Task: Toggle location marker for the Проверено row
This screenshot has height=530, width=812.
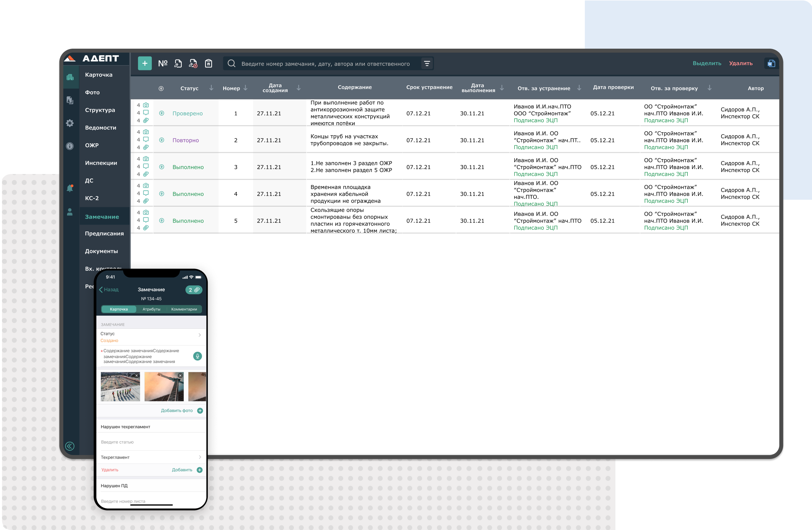Action: (162, 113)
